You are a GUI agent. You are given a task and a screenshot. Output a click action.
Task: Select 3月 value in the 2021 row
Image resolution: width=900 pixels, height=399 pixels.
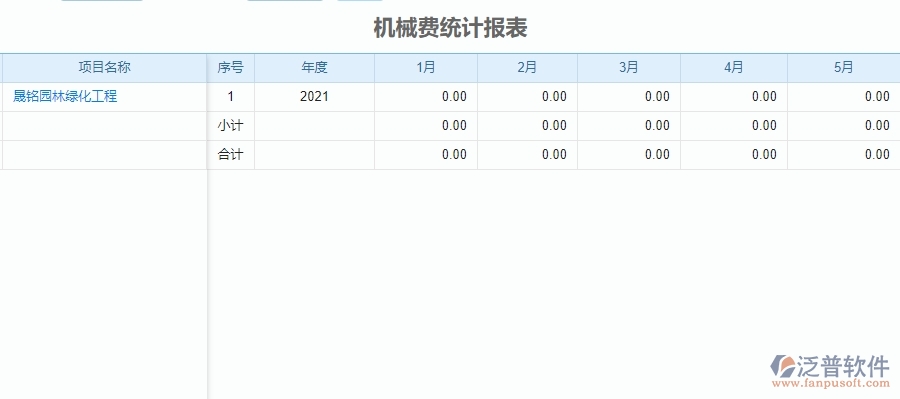(x=629, y=96)
